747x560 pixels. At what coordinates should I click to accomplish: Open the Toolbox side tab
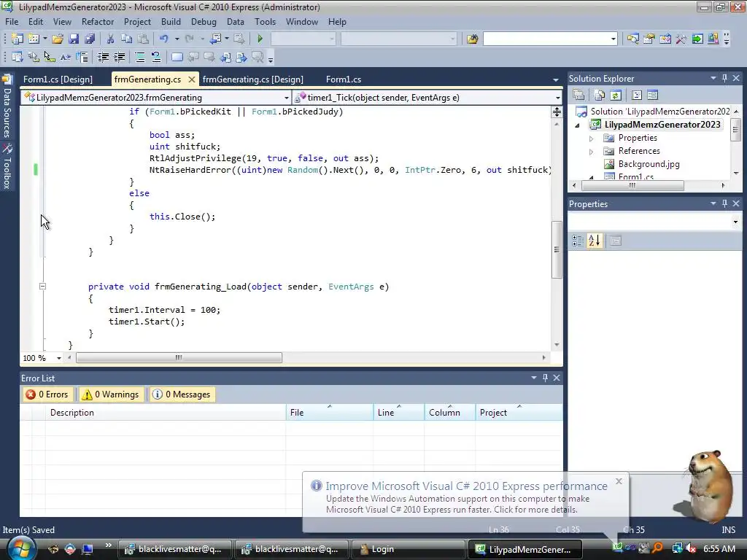[x=7, y=166]
